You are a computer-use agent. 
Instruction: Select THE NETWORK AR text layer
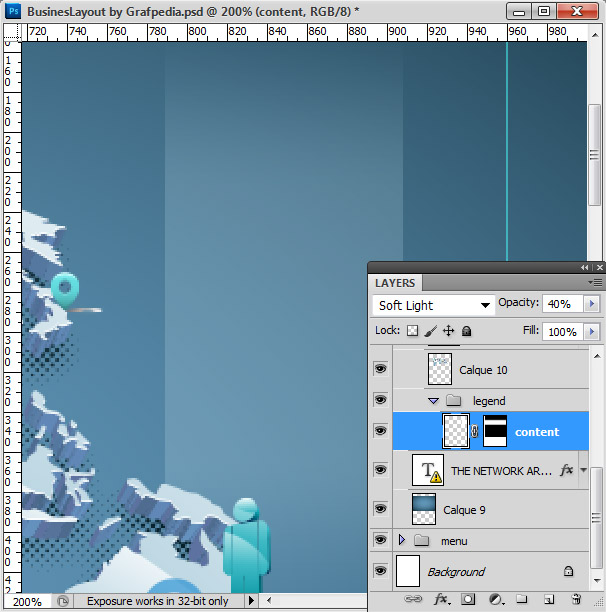491,470
